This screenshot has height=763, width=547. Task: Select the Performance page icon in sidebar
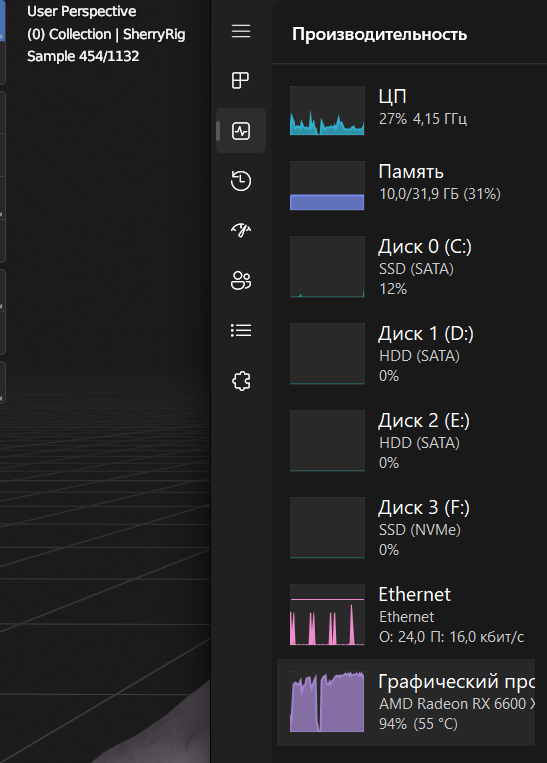point(241,131)
